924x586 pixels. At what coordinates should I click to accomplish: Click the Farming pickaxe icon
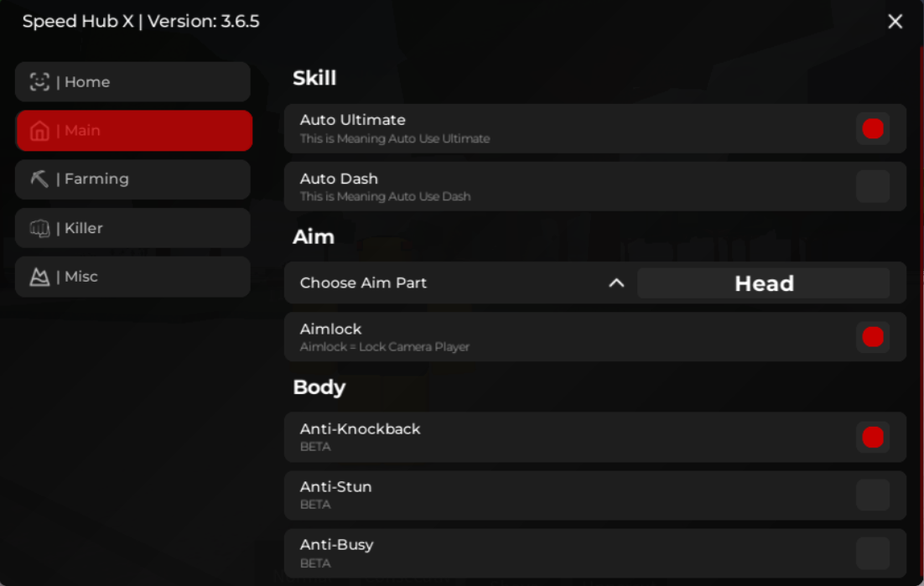(x=39, y=179)
